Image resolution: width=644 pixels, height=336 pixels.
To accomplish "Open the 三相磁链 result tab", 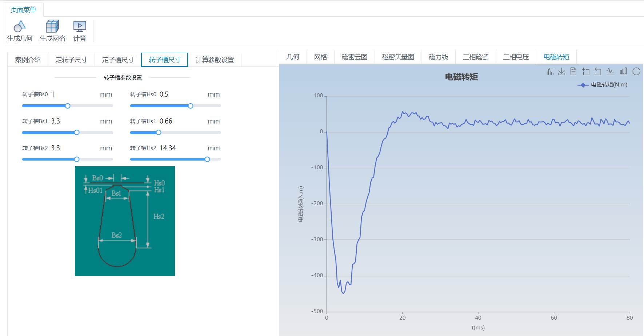I will pyautogui.click(x=476, y=57).
